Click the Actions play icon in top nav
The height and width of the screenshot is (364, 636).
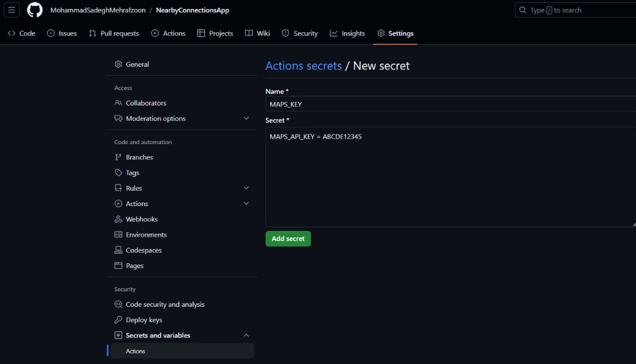click(155, 33)
